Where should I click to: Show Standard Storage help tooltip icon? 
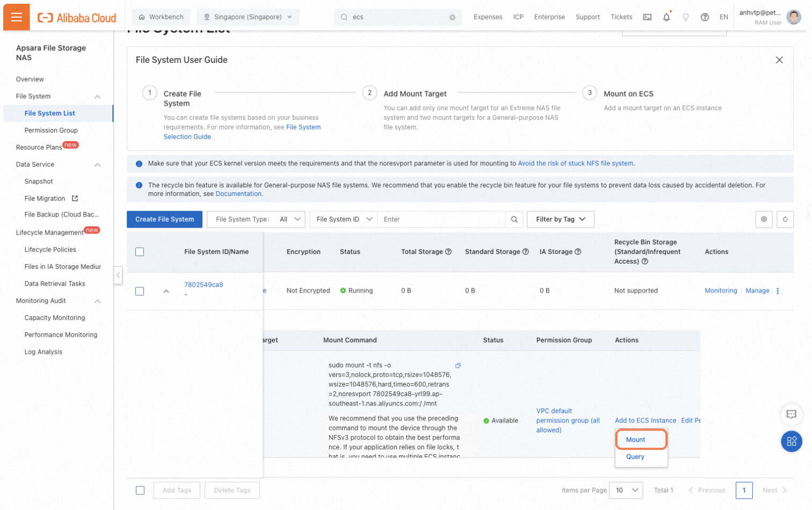(526, 252)
